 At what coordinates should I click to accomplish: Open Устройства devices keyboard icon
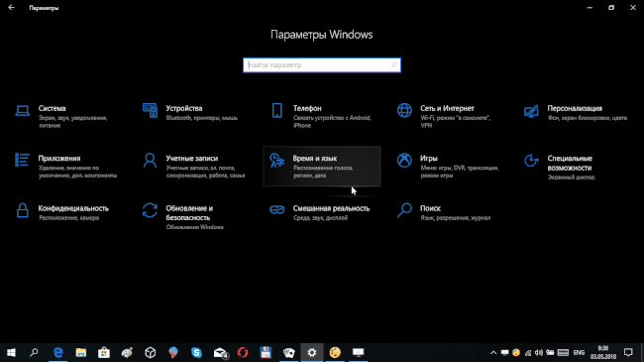point(150,110)
